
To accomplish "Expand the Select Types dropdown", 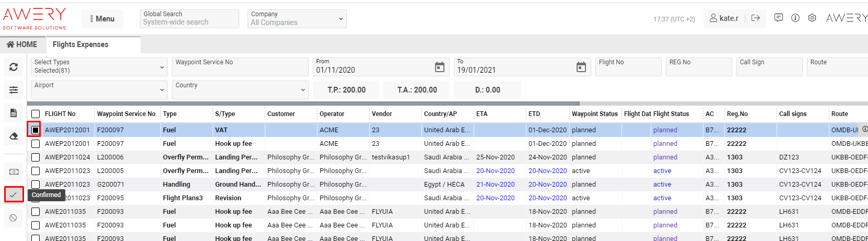I will click(99, 67).
